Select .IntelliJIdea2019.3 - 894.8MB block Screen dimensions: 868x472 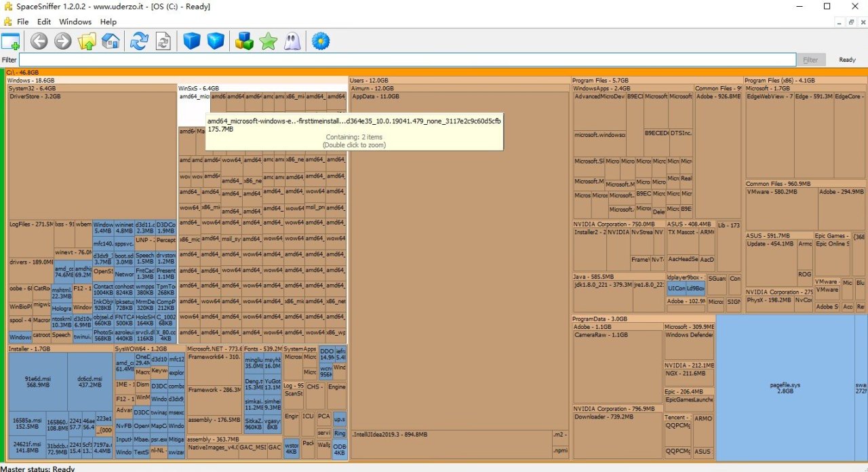450,444
